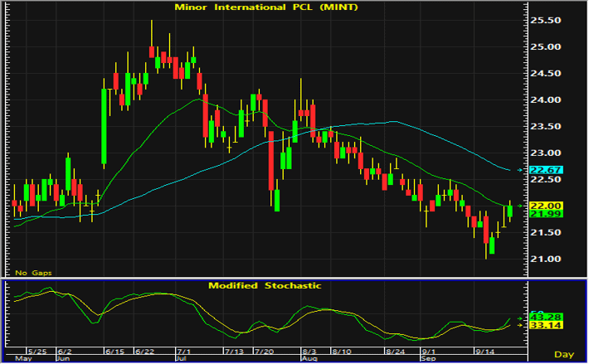This screenshot has height=364, width=589.
Task: Click the Sep month label
Action: click(x=428, y=358)
